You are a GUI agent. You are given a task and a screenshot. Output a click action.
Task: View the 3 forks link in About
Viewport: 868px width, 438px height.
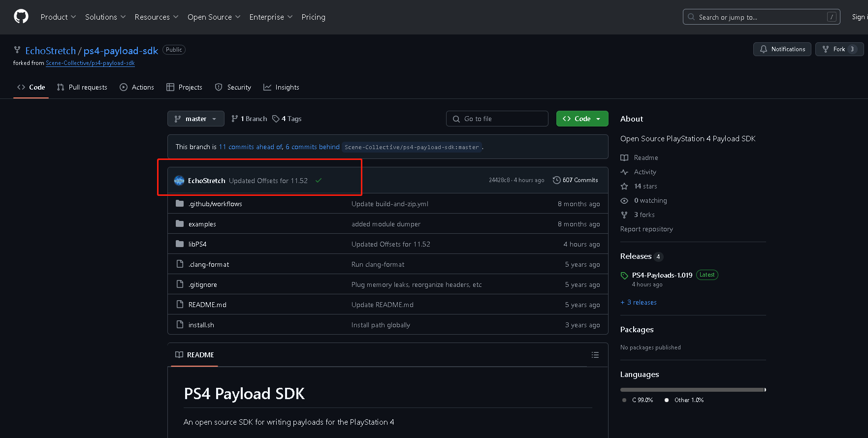point(638,215)
